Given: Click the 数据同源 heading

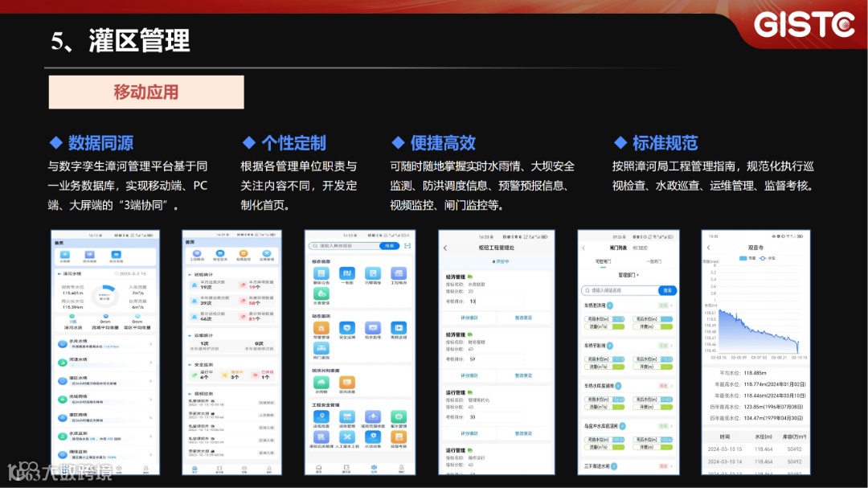Looking at the screenshot, I should pyautogui.click(x=100, y=143).
